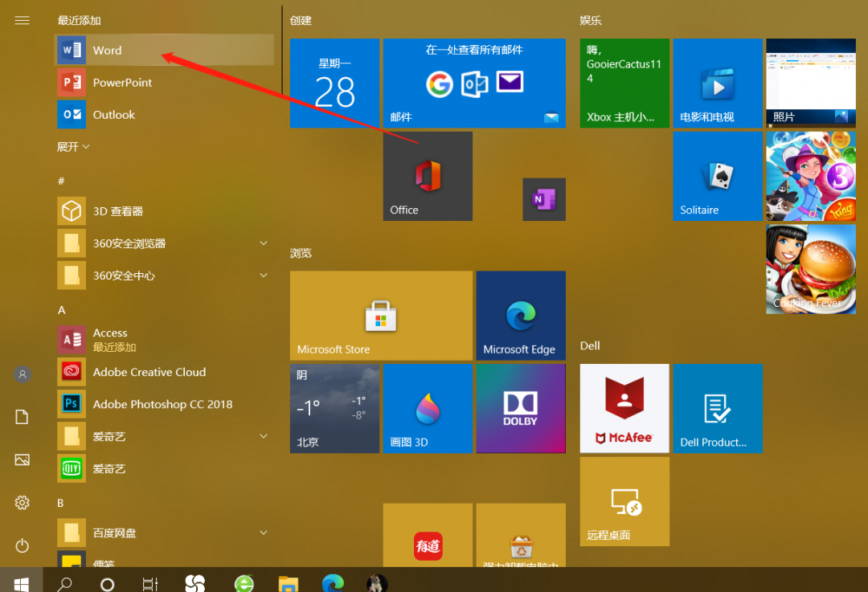Launch the 爱奇艺 app with green icon

click(x=165, y=468)
